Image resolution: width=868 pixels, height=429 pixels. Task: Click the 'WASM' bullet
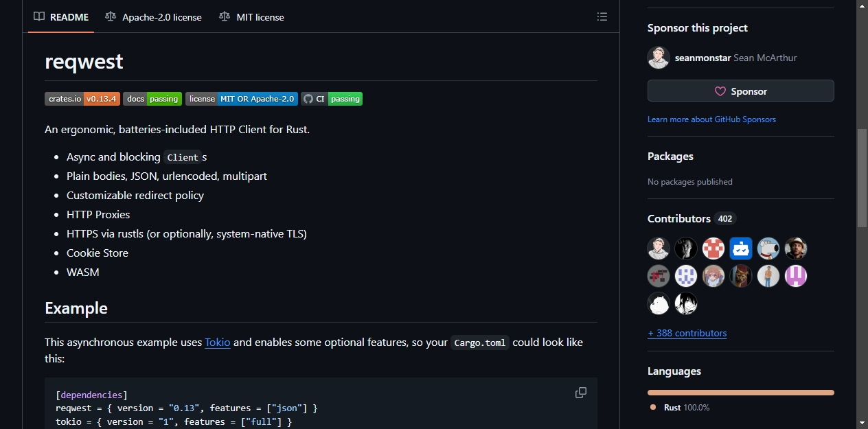(83, 273)
